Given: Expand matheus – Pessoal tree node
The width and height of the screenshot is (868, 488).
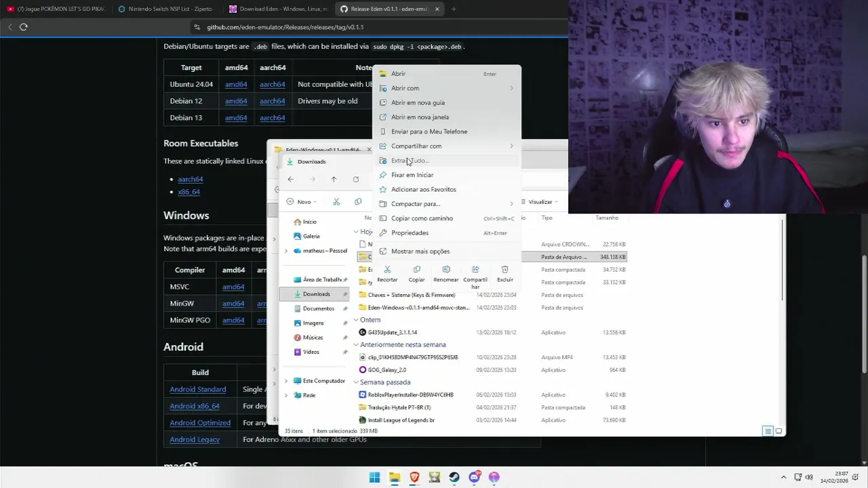Looking at the screenshot, I should click(x=286, y=251).
